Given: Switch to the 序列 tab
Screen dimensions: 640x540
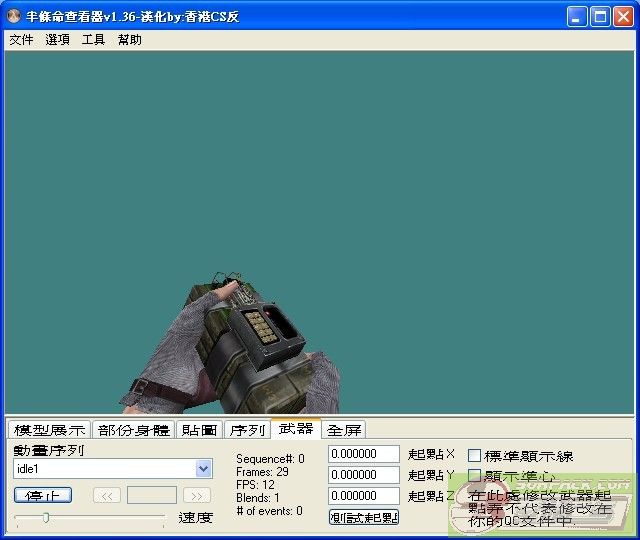Looking at the screenshot, I should coord(247,430).
